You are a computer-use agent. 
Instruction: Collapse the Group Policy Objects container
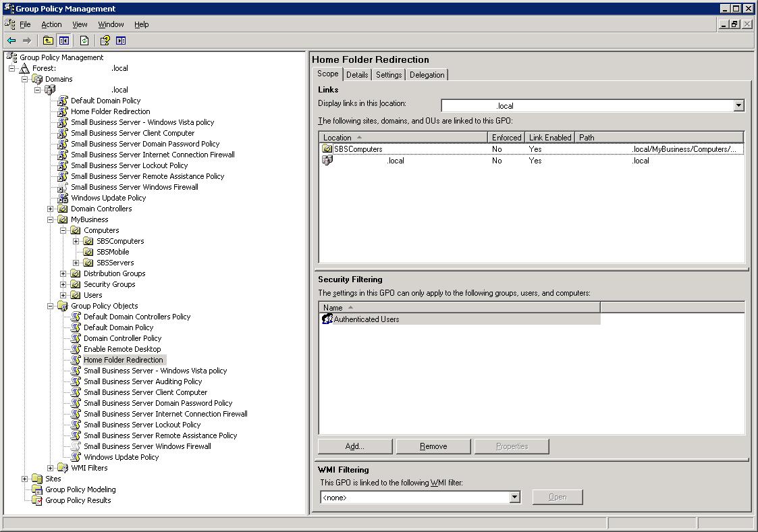pyautogui.click(x=50, y=306)
